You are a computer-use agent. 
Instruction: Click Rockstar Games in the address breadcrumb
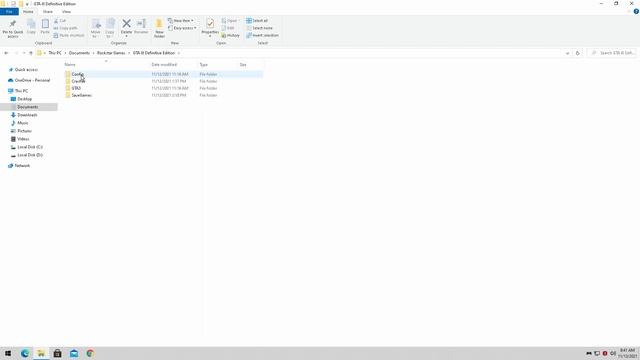point(111,53)
